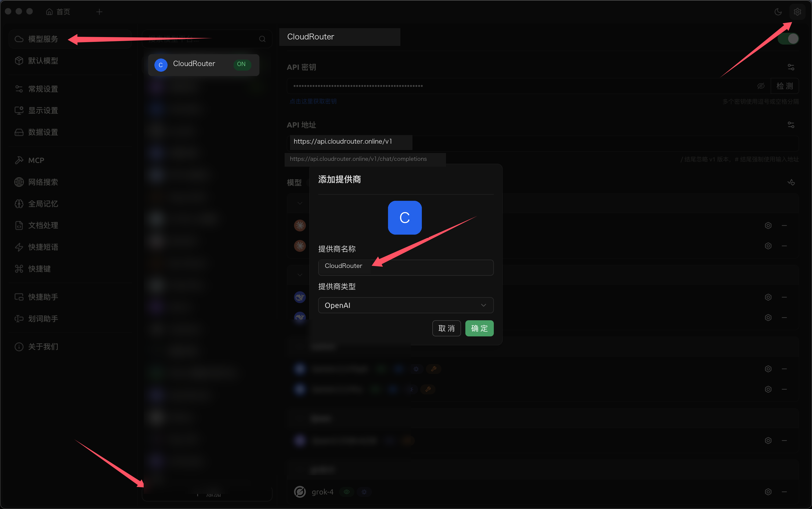Click the blue C provider avatar in dialog

coord(405,218)
